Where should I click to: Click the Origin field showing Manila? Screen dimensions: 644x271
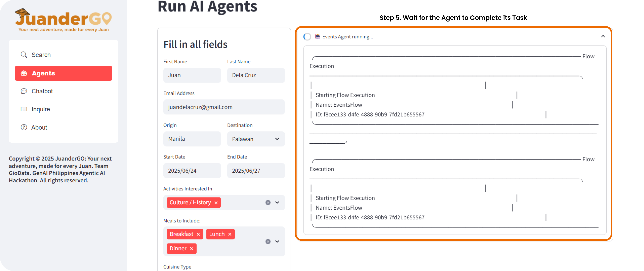click(192, 139)
